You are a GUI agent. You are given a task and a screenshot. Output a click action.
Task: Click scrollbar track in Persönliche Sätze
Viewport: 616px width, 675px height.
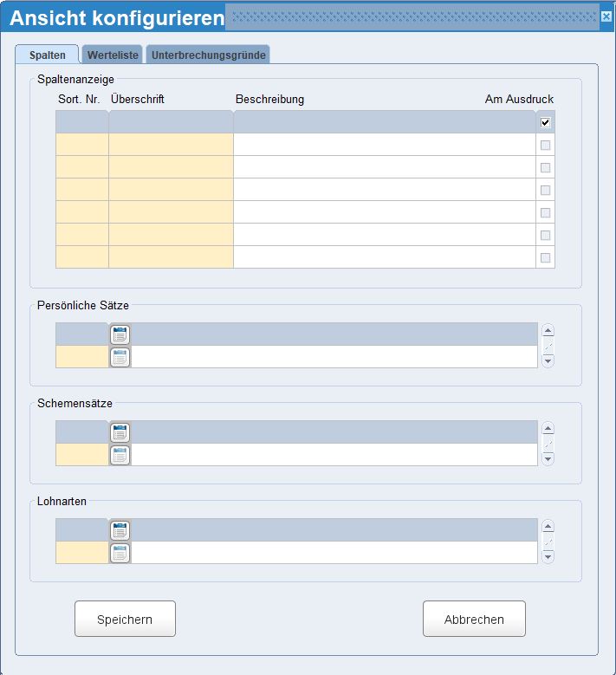click(548, 346)
